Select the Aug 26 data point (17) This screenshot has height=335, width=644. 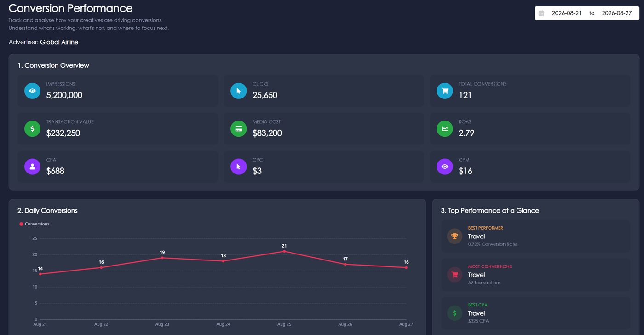[x=345, y=264]
